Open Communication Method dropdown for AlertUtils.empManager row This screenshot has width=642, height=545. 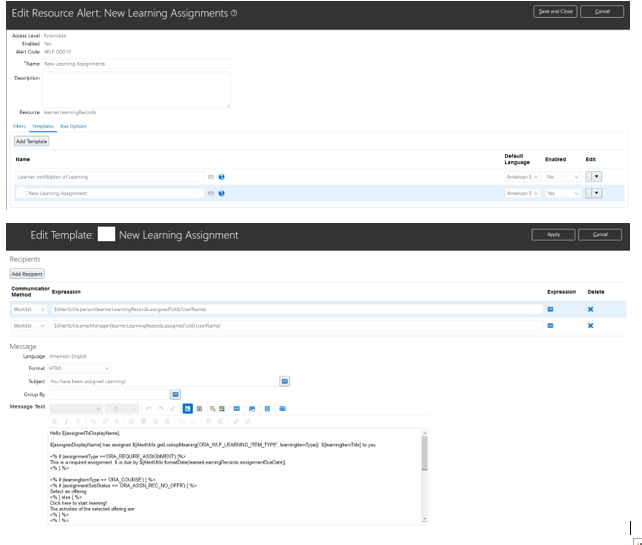29,326
